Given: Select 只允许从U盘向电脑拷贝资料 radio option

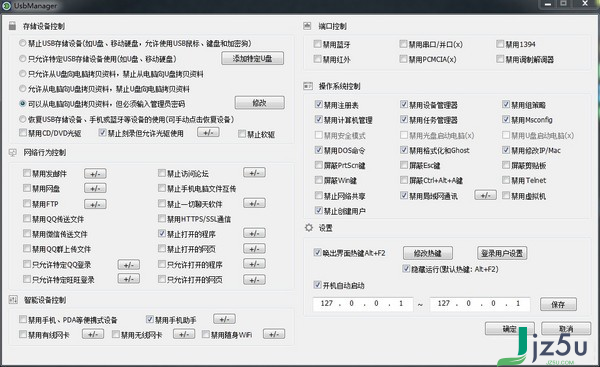Looking at the screenshot, I should tap(23, 73).
